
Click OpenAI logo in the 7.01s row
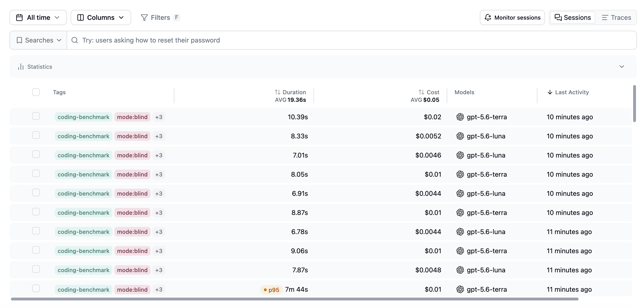pos(460,155)
